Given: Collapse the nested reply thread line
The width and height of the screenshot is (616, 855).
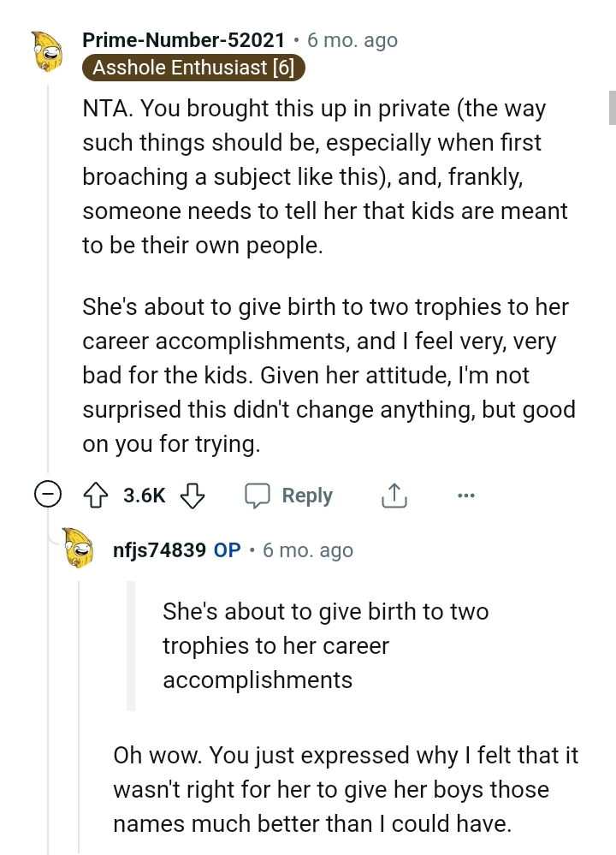Looking at the screenshot, I should (x=80, y=710).
